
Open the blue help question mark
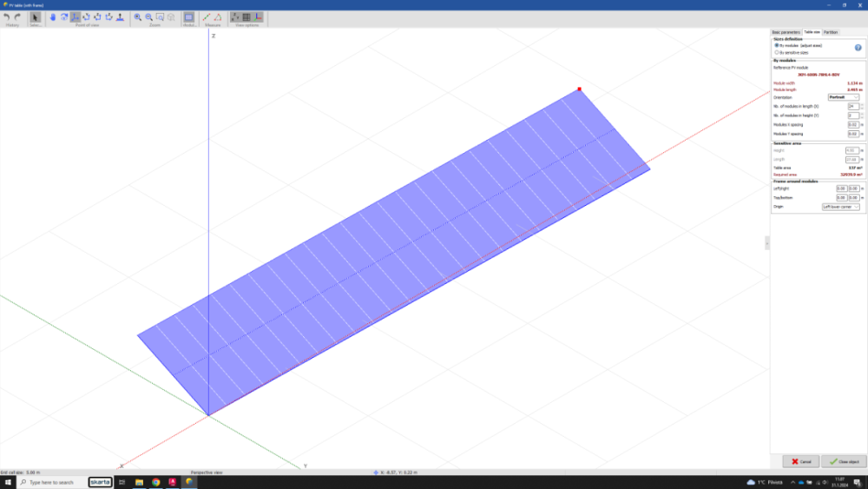coord(858,48)
